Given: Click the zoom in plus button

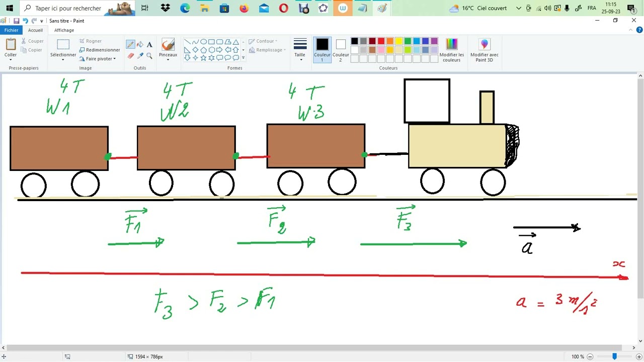Looking at the screenshot, I should tap(639, 356).
